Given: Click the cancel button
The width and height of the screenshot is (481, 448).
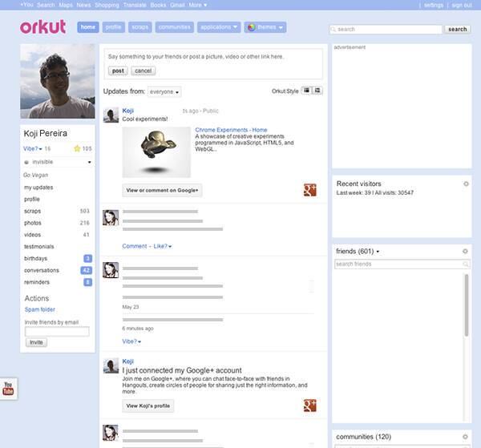Looking at the screenshot, I should click(x=143, y=71).
